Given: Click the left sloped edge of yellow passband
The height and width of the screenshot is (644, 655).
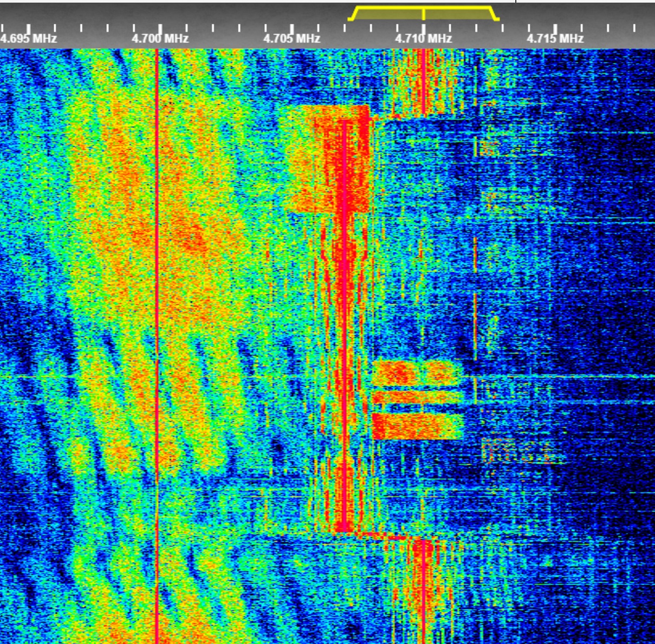Looking at the screenshot, I should click(x=353, y=14).
